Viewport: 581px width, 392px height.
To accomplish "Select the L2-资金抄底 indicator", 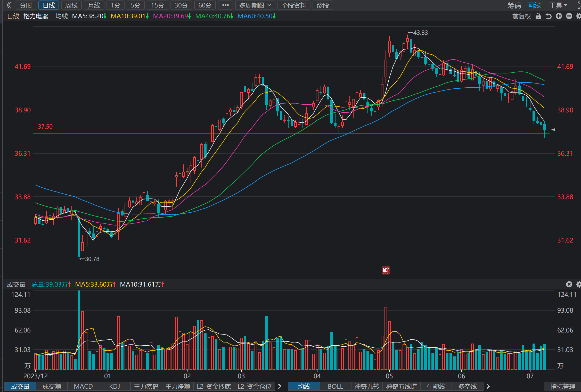I will point(214,386).
